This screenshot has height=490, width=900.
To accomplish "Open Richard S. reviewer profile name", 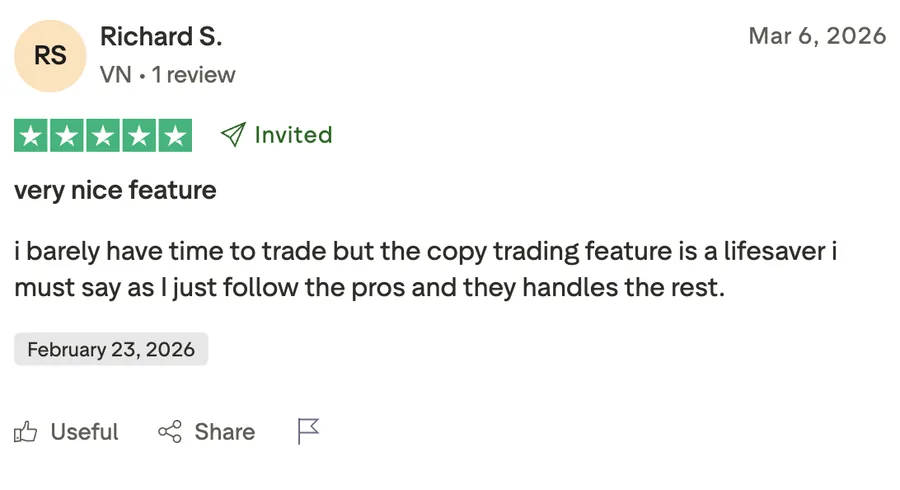I will point(161,37).
